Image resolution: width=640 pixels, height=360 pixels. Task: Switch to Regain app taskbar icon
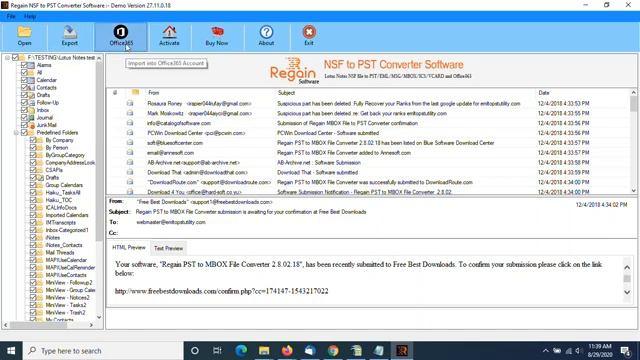point(402,351)
